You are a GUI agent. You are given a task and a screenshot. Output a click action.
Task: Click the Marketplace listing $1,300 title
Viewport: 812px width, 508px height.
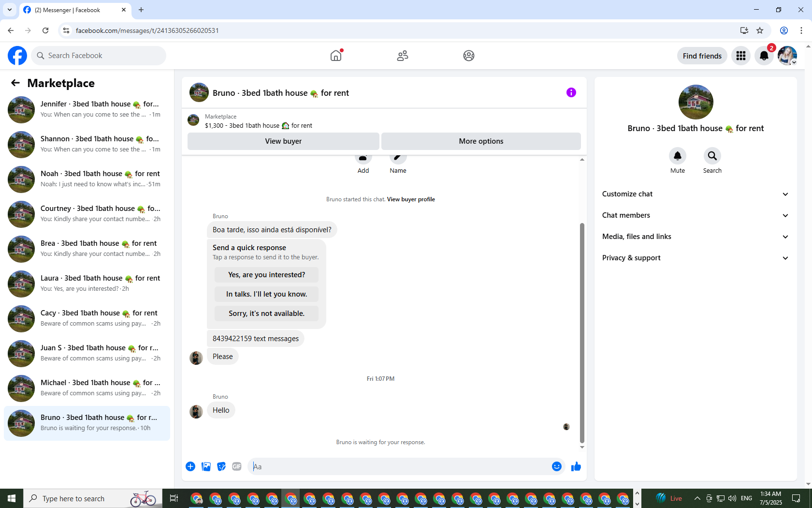click(259, 126)
